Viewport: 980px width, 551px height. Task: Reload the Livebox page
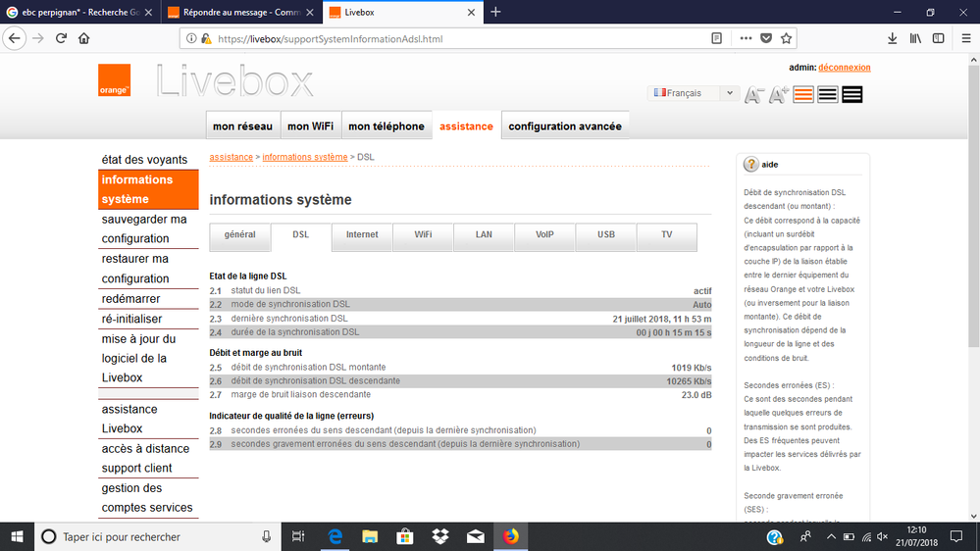pyautogui.click(x=61, y=39)
